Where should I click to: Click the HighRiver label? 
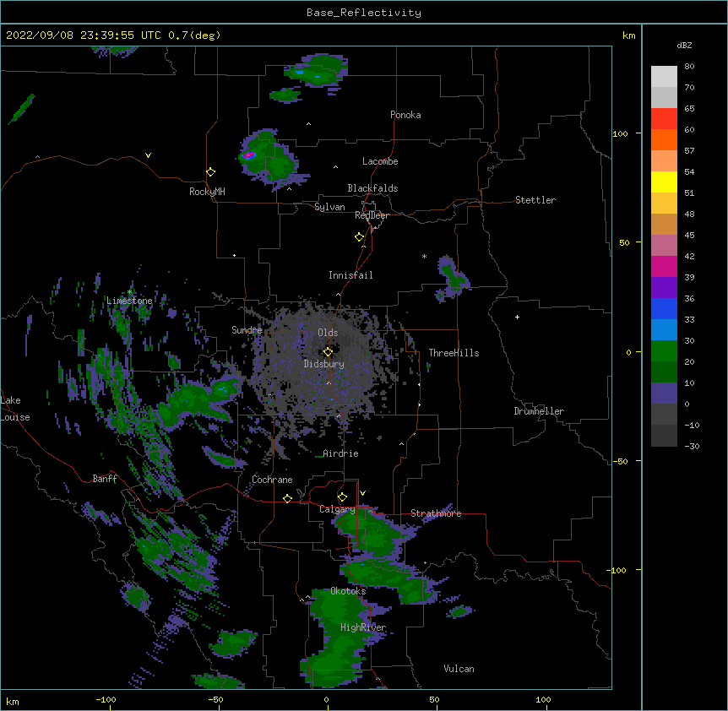click(x=363, y=627)
